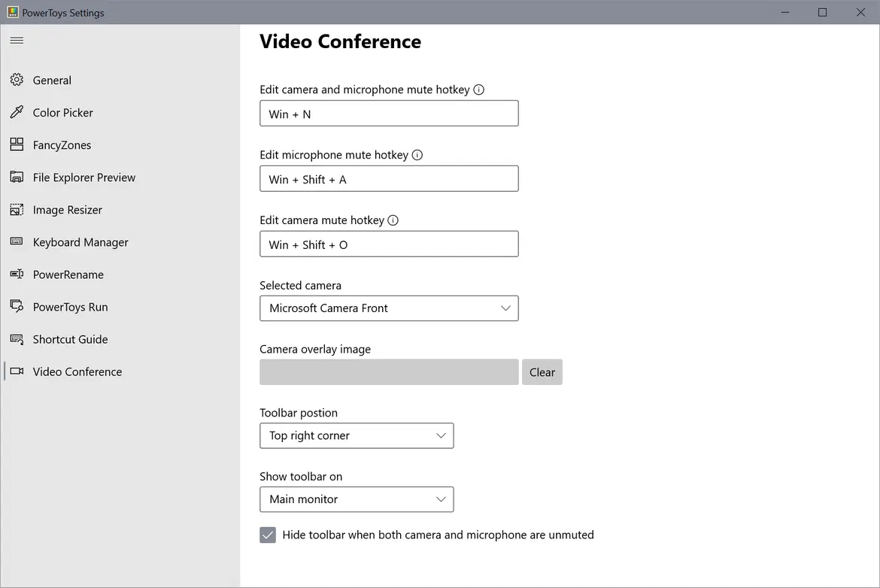Edit the Win + N hotkey field

389,114
